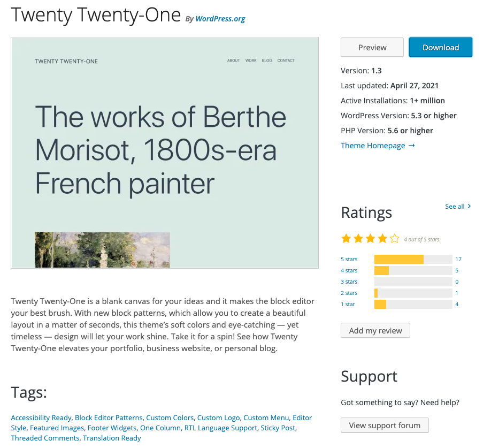Image resolution: width=491 pixels, height=448 pixels.
Task: Download the Twenty Twenty-One theme
Action: (440, 47)
